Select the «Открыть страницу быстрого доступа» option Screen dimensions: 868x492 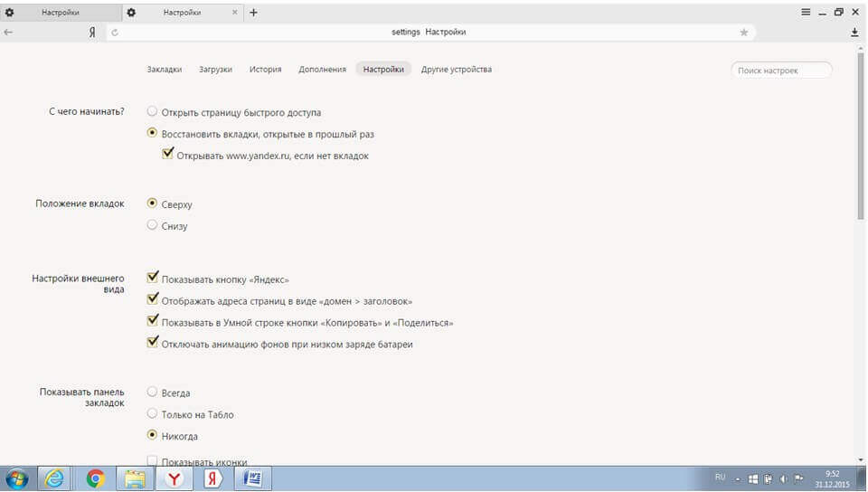pyautogui.click(x=152, y=112)
